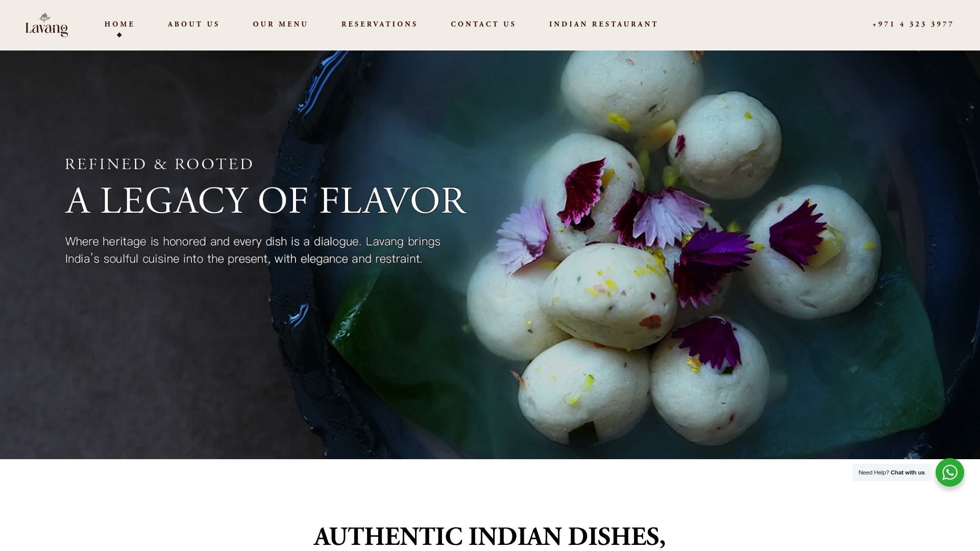Viewport: 980px width, 551px height.
Task: Go to the Home menu item
Action: [x=119, y=24]
